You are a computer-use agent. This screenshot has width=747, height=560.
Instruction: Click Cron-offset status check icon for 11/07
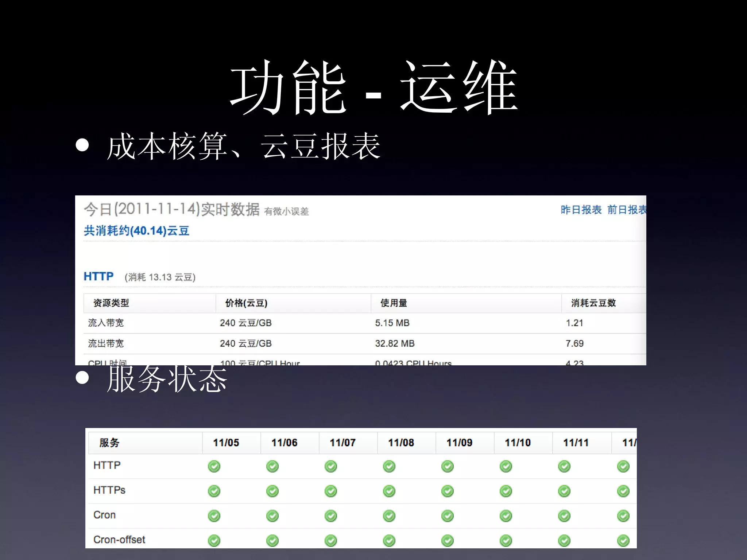pos(331,541)
